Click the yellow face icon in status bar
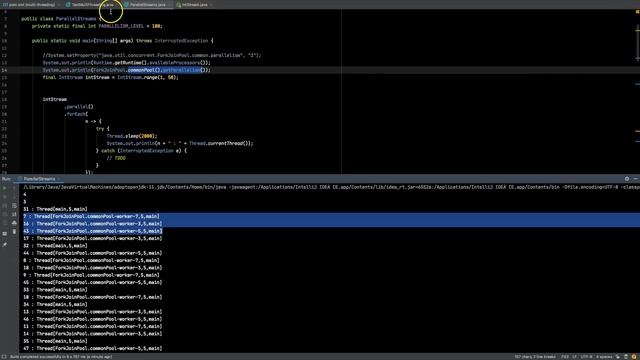Viewport: 640px width, 360px height. 634,357
